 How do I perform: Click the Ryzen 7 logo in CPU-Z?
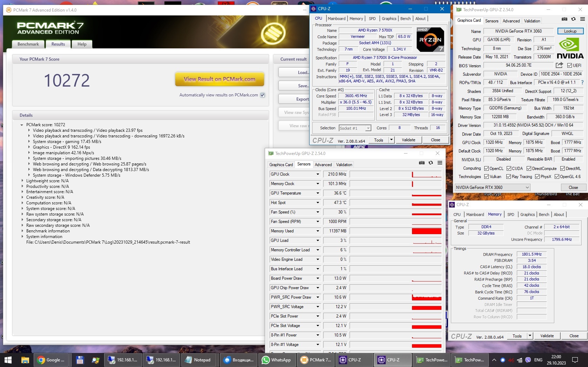click(x=430, y=39)
